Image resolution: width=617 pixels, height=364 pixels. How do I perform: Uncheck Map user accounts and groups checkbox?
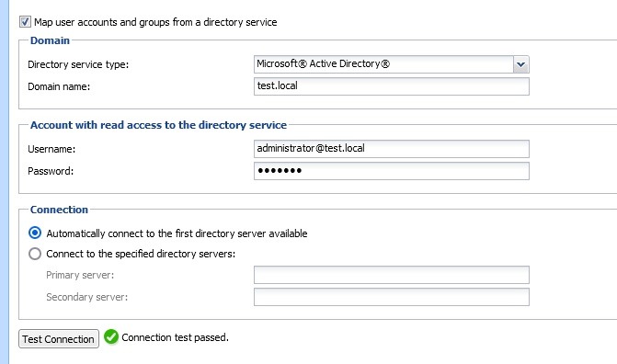(25, 22)
